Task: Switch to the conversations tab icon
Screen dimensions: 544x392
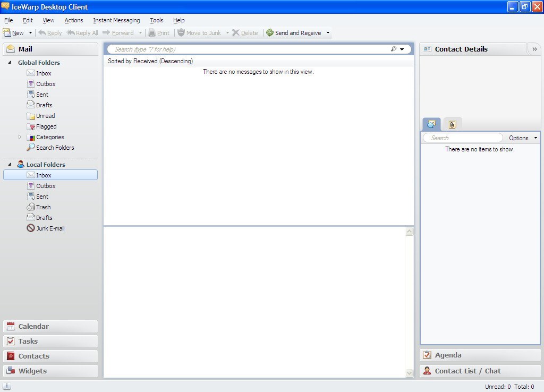Action: tap(431, 124)
